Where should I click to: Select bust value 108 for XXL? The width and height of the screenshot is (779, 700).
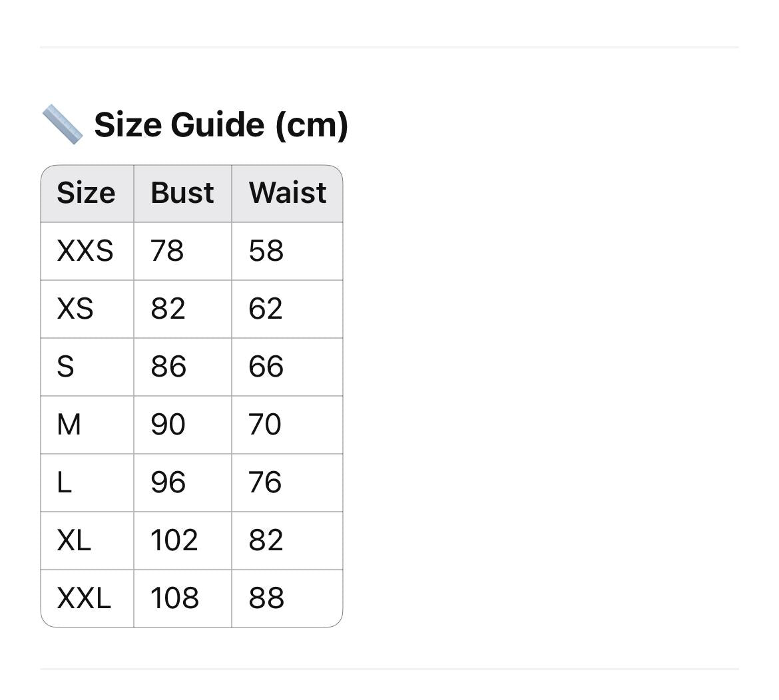(183, 598)
